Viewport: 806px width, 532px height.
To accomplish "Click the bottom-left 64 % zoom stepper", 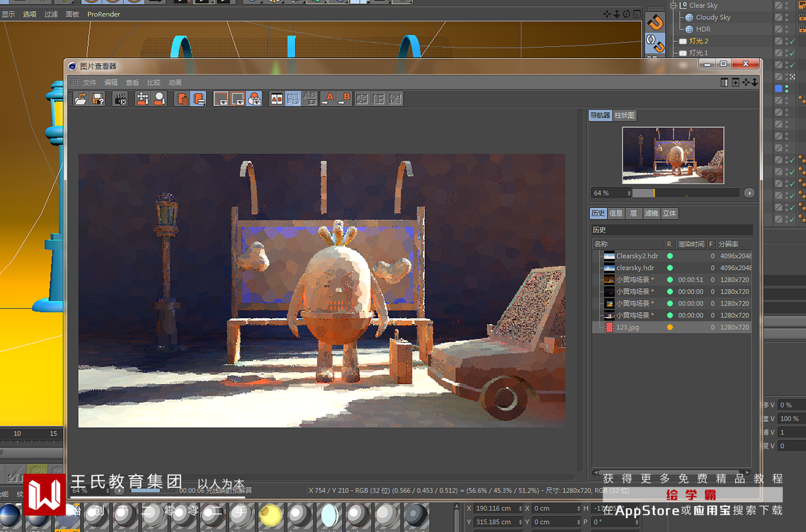I will tap(108, 490).
